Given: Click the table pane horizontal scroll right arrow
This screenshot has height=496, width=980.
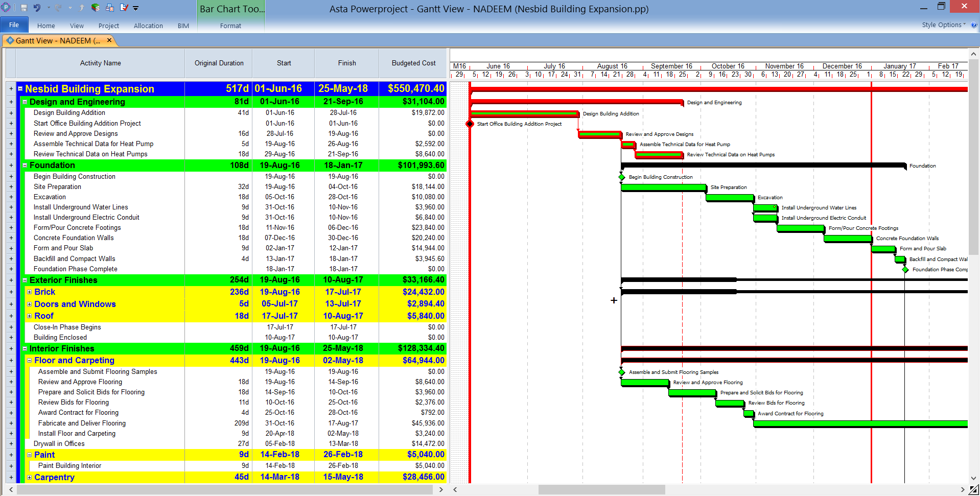Looking at the screenshot, I should 441,489.
